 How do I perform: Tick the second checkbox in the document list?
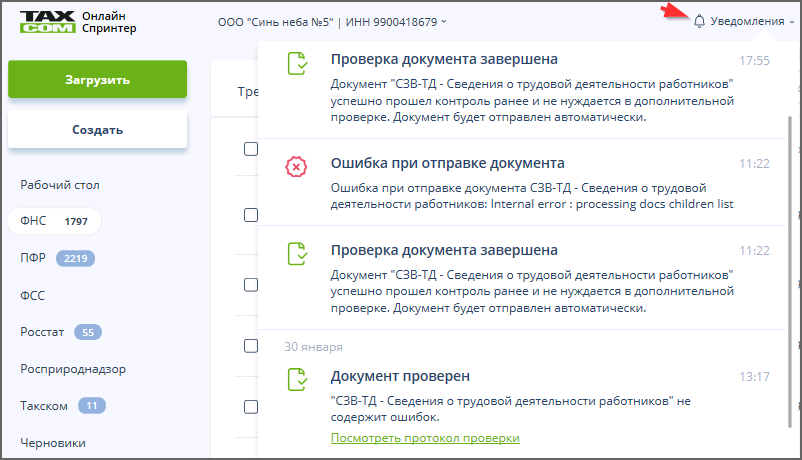pos(251,215)
